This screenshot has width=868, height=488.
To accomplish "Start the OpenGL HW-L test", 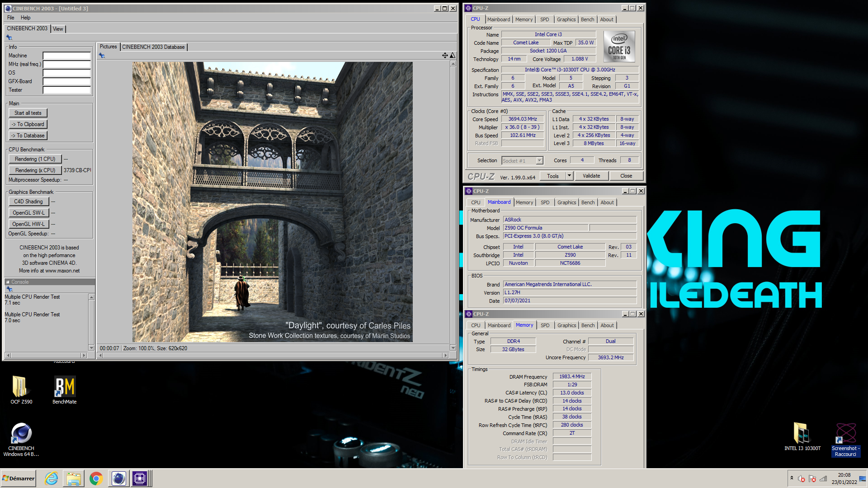I will point(28,224).
